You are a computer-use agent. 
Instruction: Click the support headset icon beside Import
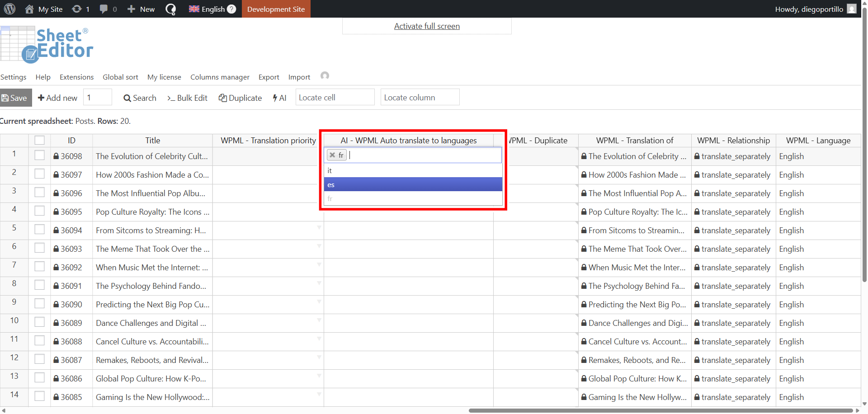coord(325,76)
